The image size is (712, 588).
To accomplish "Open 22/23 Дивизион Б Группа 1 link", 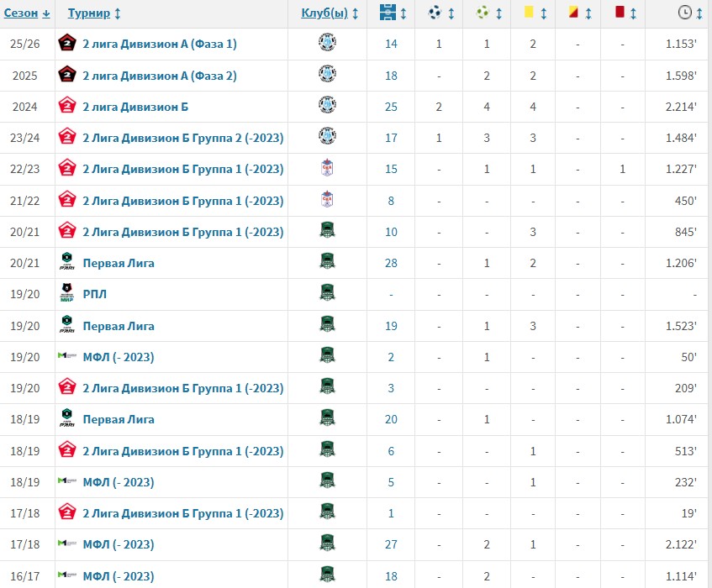I will tap(183, 169).
